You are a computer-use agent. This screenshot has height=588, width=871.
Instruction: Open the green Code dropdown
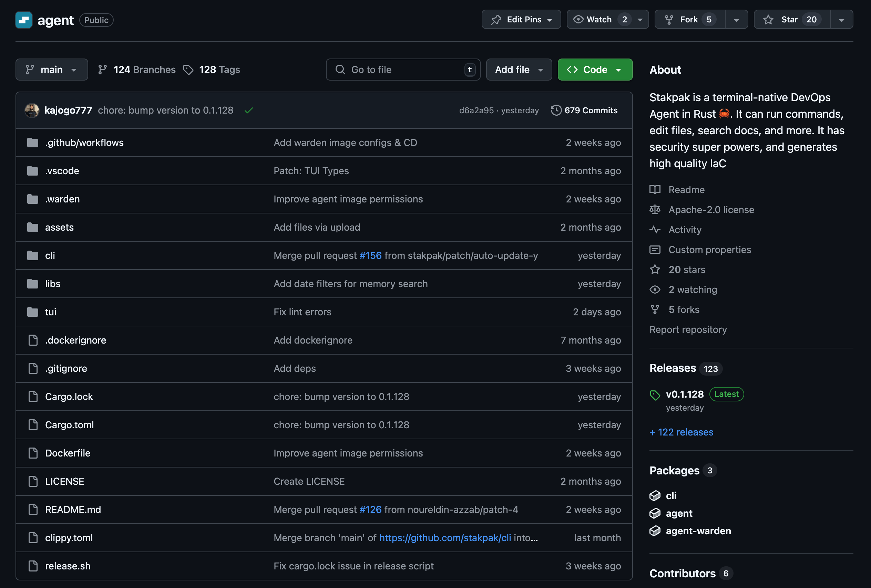(595, 70)
